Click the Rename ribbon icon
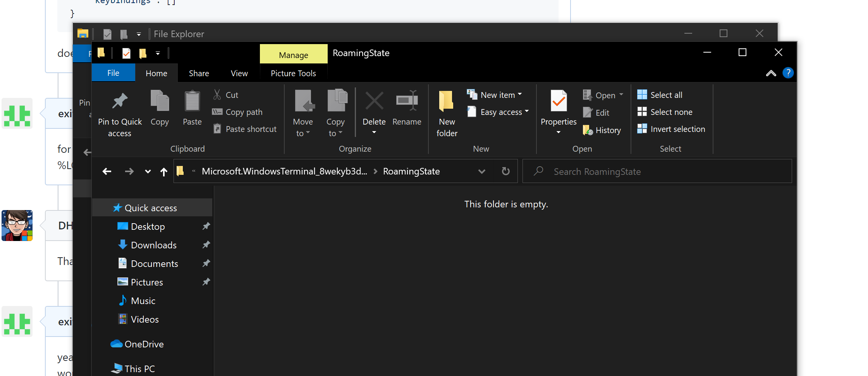868x376 pixels. pyautogui.click(x=407, y=101)
